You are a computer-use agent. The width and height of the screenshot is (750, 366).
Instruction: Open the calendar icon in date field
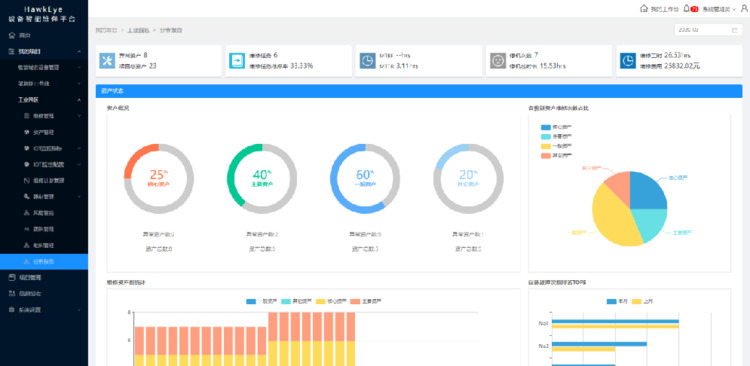coord(734,30)
